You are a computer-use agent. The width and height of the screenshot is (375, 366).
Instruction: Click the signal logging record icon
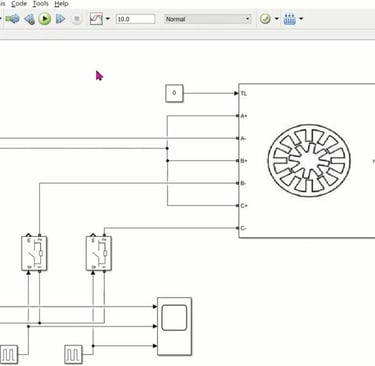(96, 19)
